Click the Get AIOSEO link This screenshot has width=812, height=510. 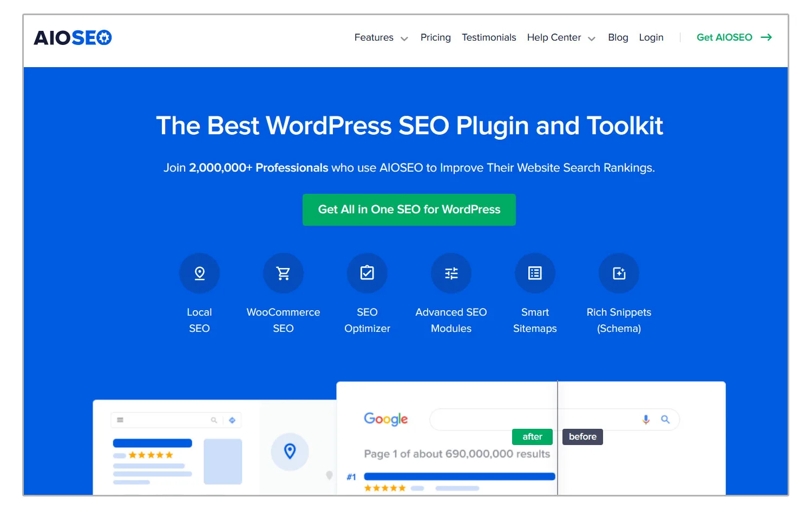coord(724,37)
